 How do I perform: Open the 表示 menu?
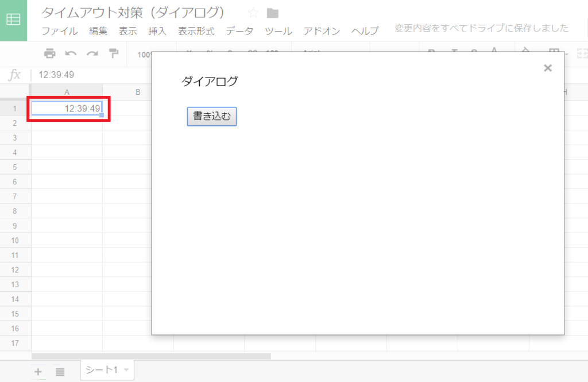coord(128,31)
